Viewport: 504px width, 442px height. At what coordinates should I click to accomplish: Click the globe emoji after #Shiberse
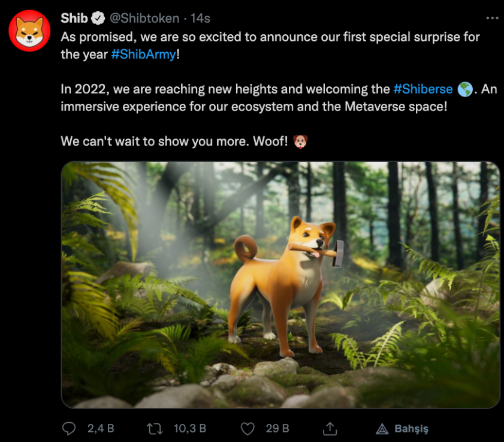tap(464, 89)
